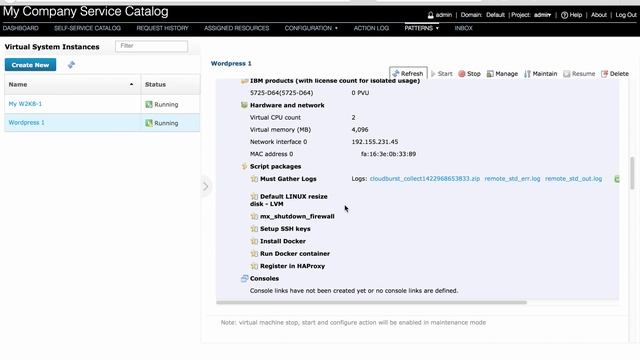Image resolution: width=640 pixels, height=360 pixels.
Task: Click the MAC address fa:16:3e:0b:33:89
Action: point(388,154)
